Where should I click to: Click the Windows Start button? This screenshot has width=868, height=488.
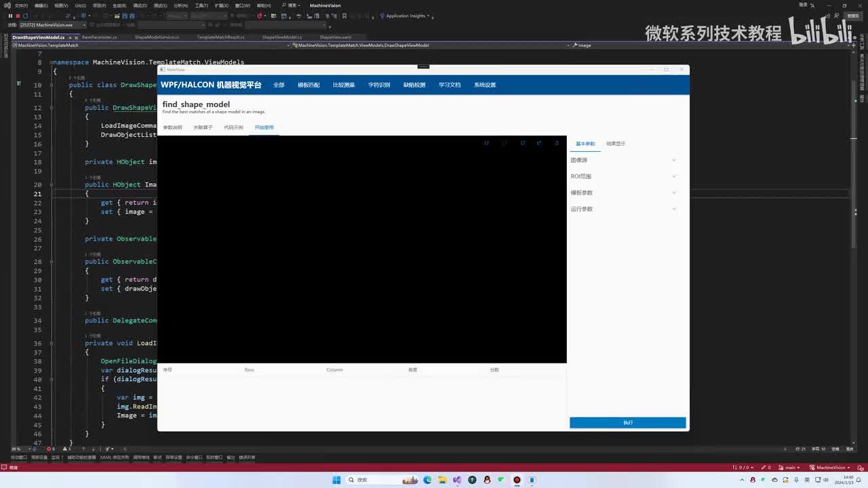pos(336,480)
